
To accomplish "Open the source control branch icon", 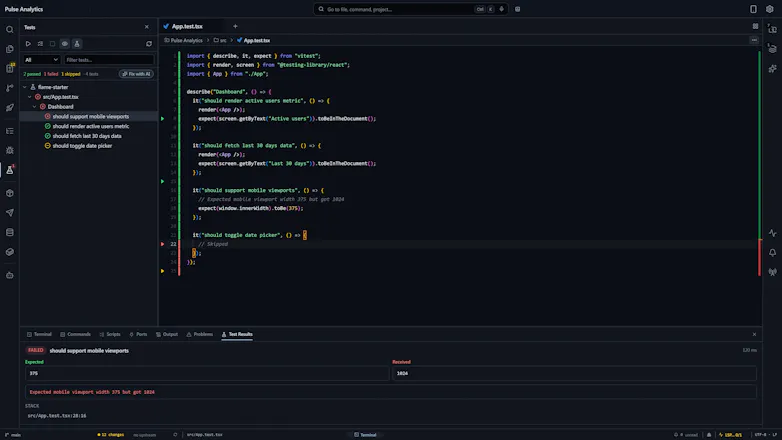I will (9, 88).
